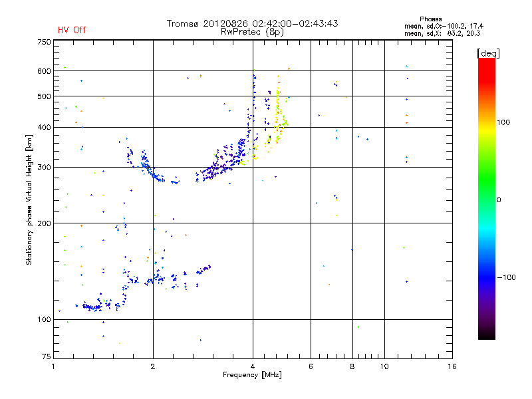Click the '-100' colorbar tick label
Viewport: 532px width, 399px height.
506,277
